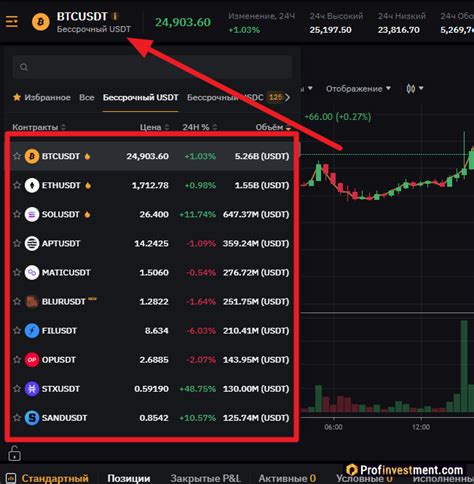Toggle favorite star for SANDUSDT
Viewport: 474px width, 484px height.
[17, 418]
